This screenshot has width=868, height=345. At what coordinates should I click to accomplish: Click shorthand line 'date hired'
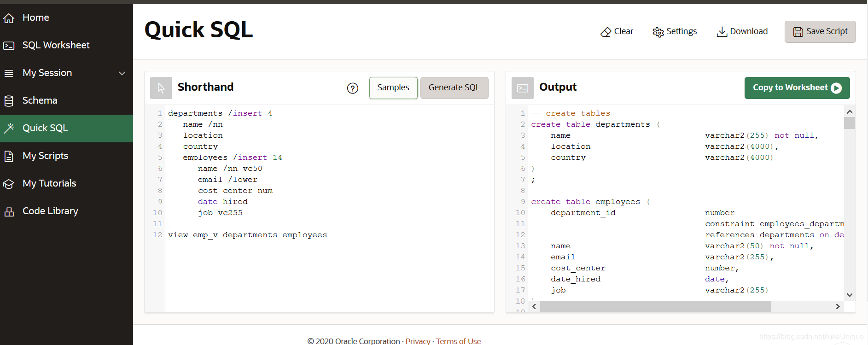pos(223,202)
